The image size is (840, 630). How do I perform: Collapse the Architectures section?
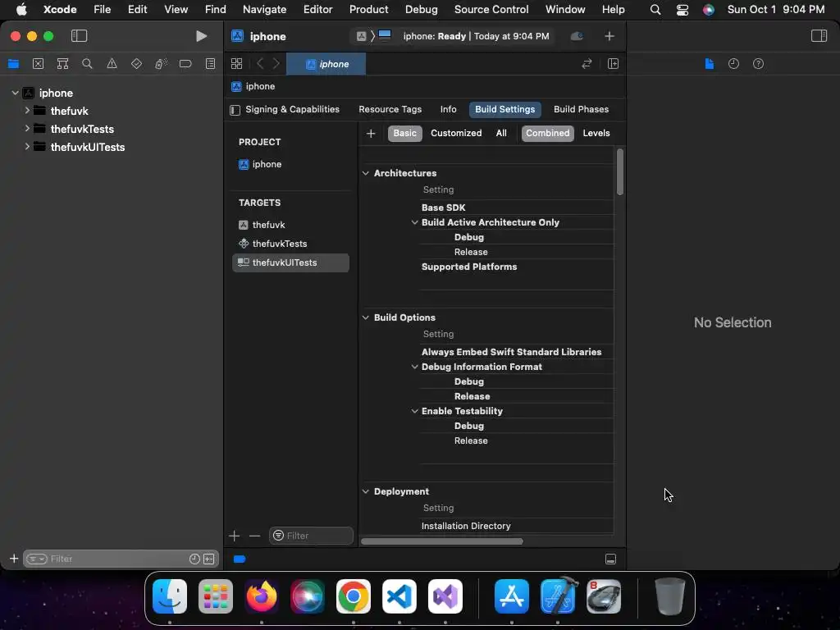pos(365,173)
